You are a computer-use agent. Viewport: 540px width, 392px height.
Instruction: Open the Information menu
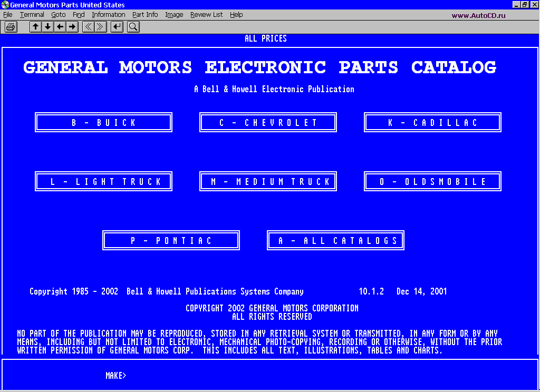[109, 15]
